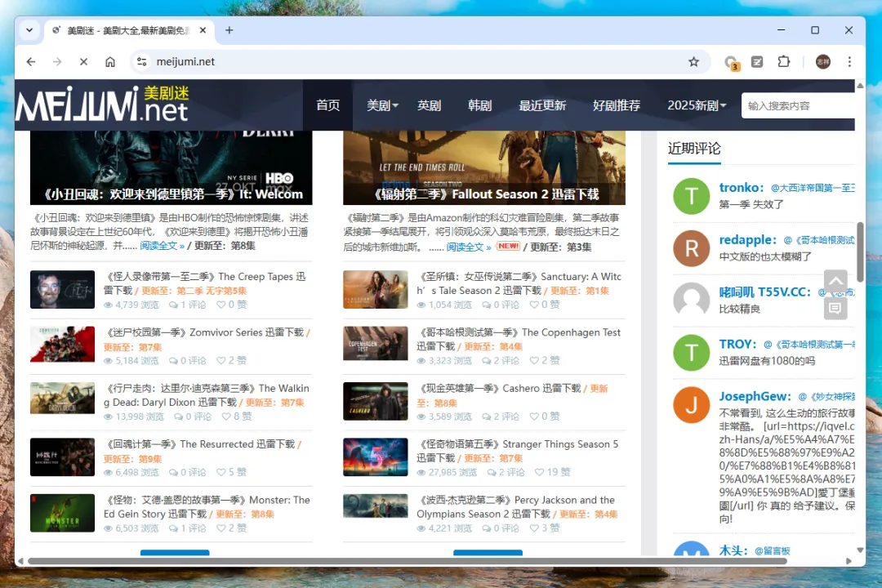Open comments of Creep Tapes post
Viewport: 882px width, 588px height.
(x=187, y=305)
